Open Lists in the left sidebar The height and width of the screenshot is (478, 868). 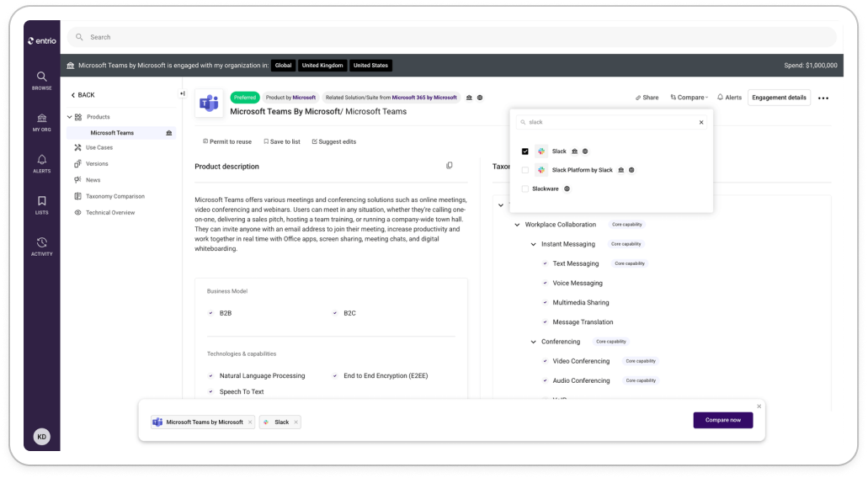pyautogui.click(x=41, y=204)
